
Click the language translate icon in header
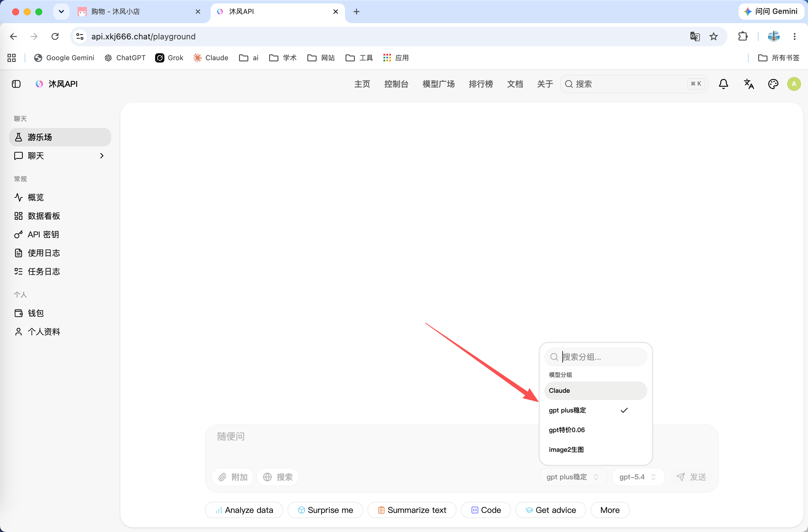click(x=749, y=84)
